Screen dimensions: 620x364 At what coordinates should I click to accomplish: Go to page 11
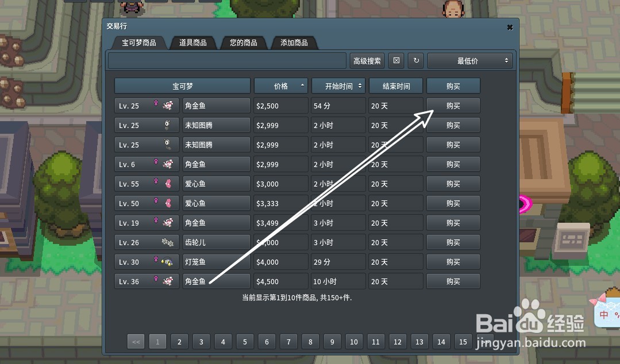pyautogui.click(x=376, y=342)
